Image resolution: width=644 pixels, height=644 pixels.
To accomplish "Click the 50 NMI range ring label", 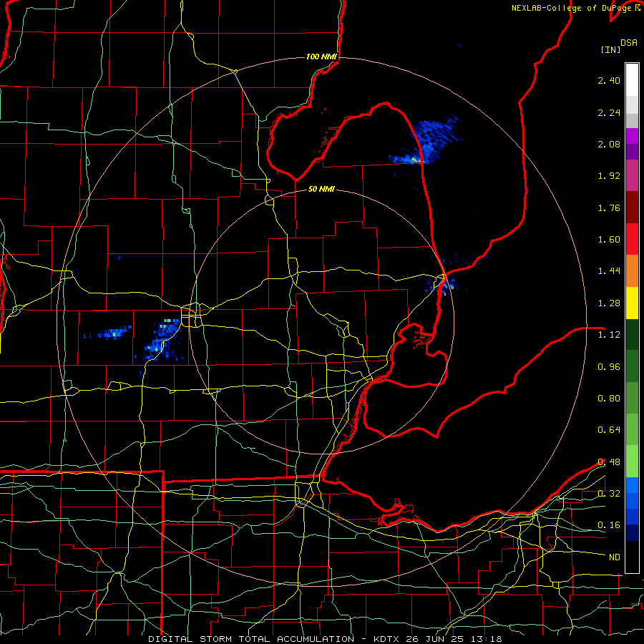I will 321,190.
